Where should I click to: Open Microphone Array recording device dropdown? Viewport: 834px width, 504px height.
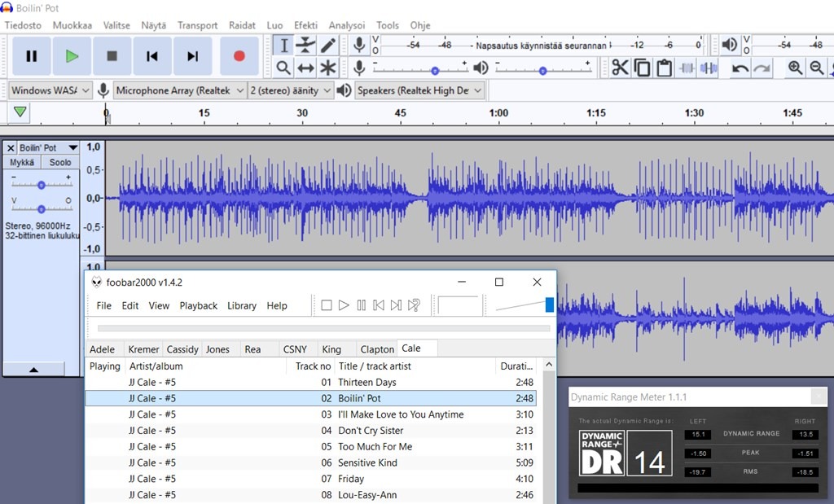tap(180, 90)
